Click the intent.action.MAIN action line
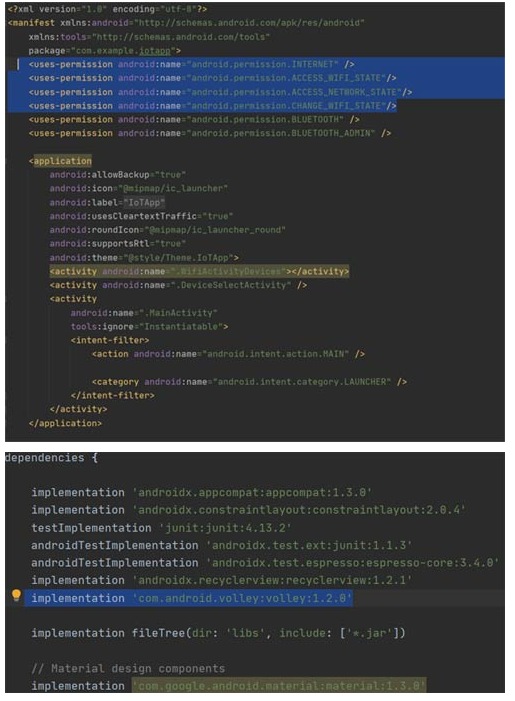This screenshot has height=701, width=515. click(228, 354)
